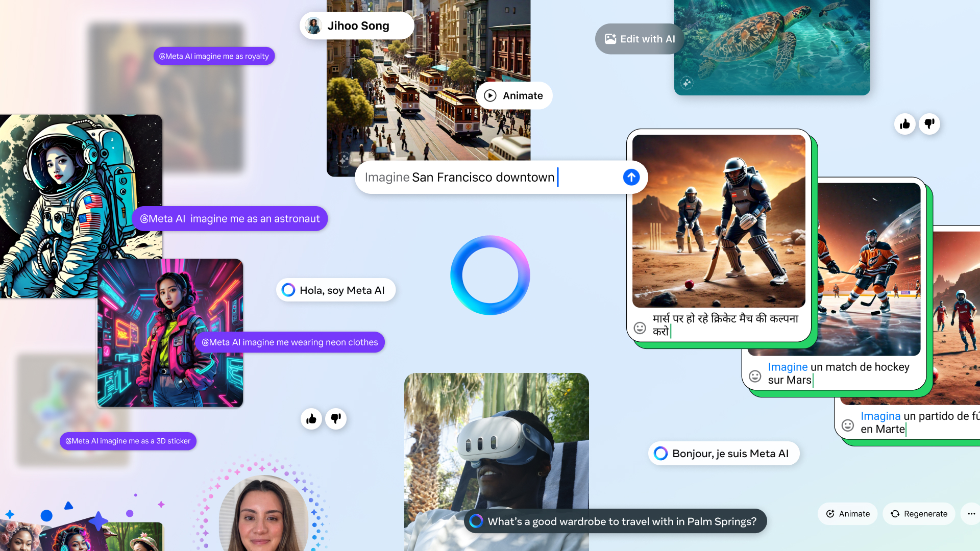Viewport: 980px width, 551px height.
Task: Open the three-dots more options menu
Action: click(971, 514)
